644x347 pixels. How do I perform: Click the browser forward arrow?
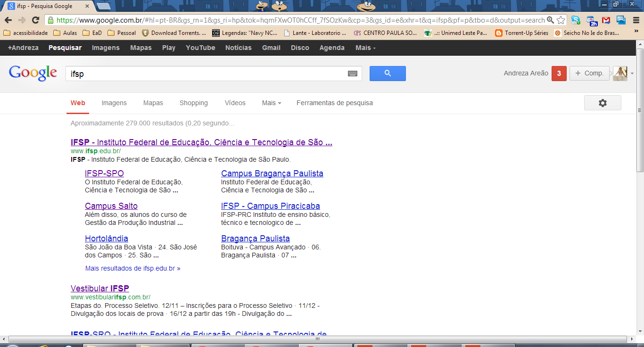coord(22,20)
